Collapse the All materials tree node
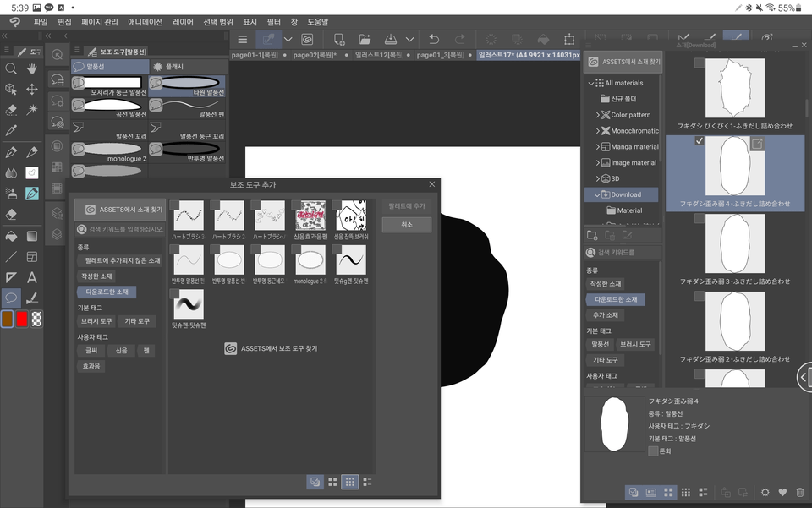The image size is (812, 508). pyautogui.click(x=591, y=83)
